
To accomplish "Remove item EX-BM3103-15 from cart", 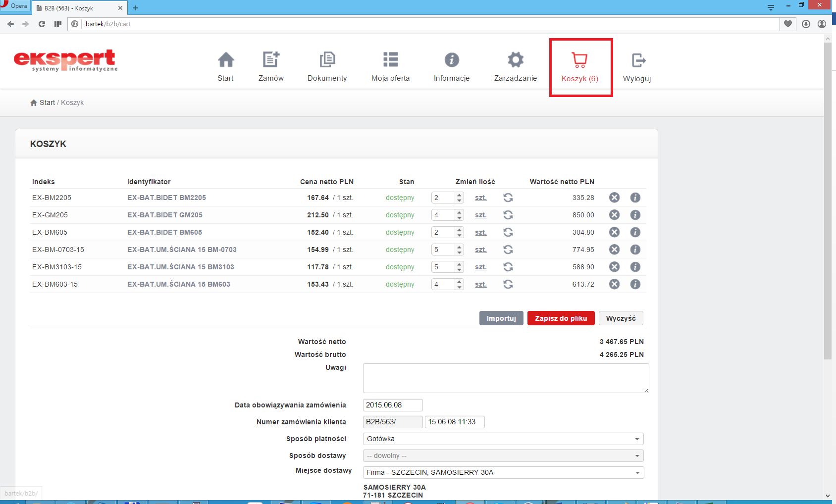I will tap(614, 267).
